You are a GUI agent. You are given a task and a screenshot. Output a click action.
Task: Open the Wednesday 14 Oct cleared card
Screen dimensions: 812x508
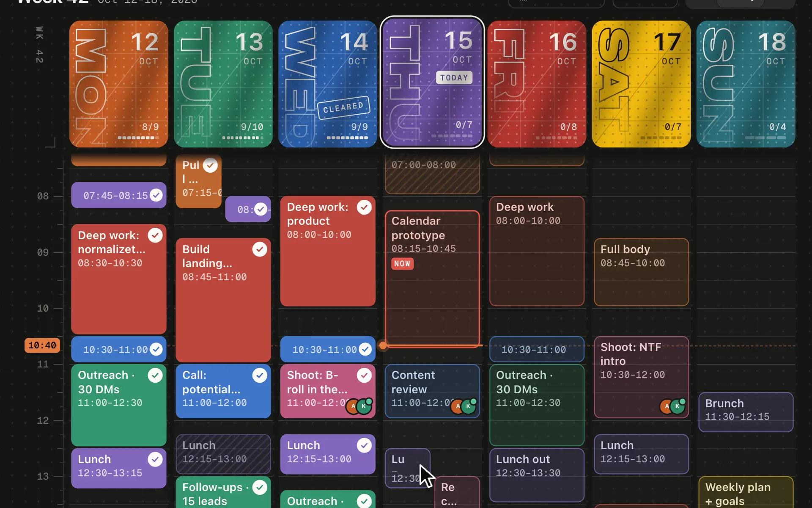327,84
